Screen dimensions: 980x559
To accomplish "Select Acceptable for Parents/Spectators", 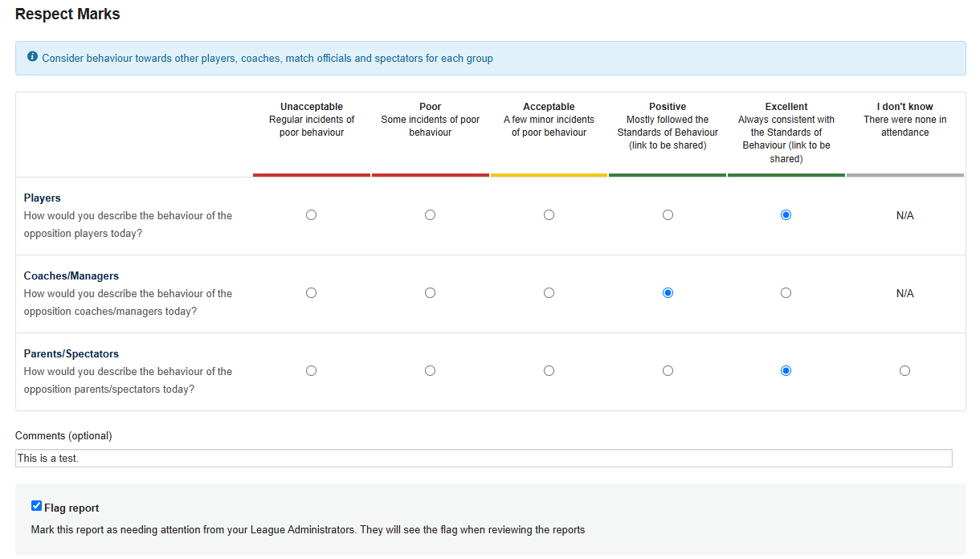I will 549,371.
